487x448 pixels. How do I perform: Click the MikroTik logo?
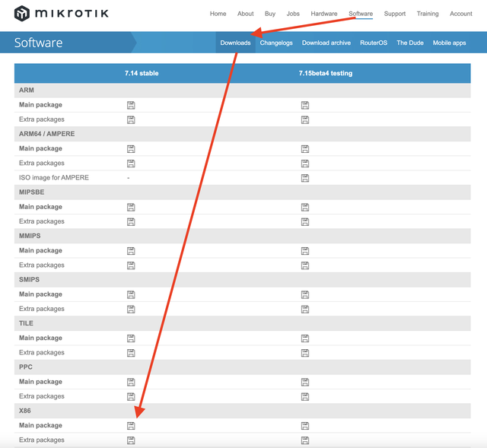62,14
